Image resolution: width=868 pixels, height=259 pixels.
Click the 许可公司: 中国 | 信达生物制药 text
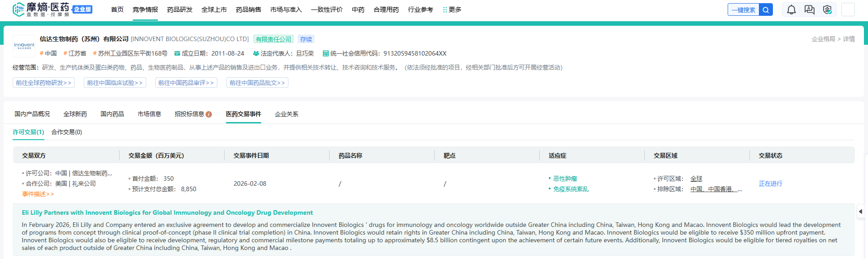[x=69, y=173]
